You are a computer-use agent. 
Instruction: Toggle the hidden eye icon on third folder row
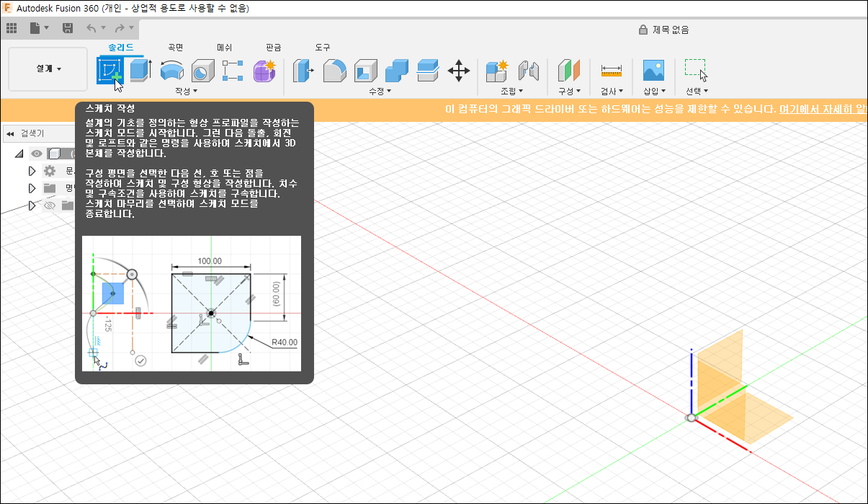[x=50, y=205]
